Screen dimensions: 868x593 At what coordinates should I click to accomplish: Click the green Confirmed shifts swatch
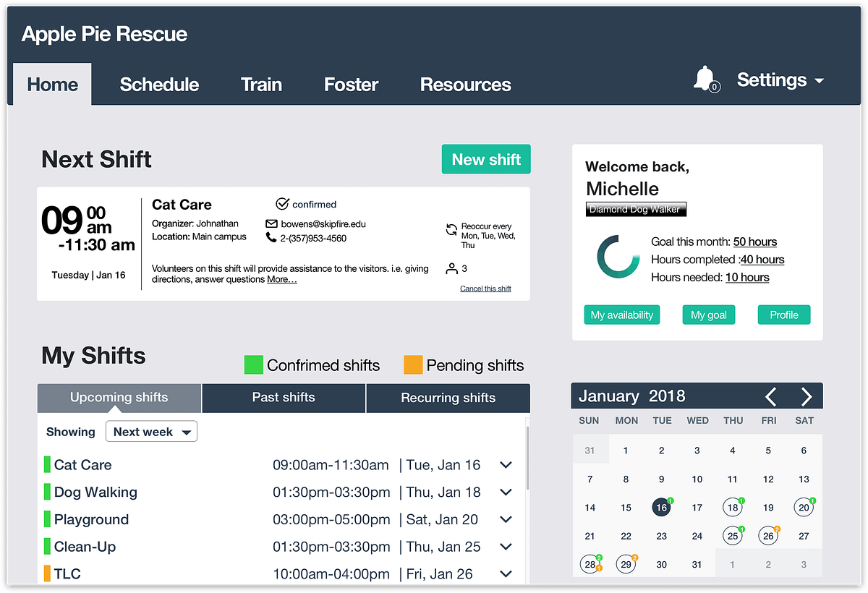coord(253,364)
